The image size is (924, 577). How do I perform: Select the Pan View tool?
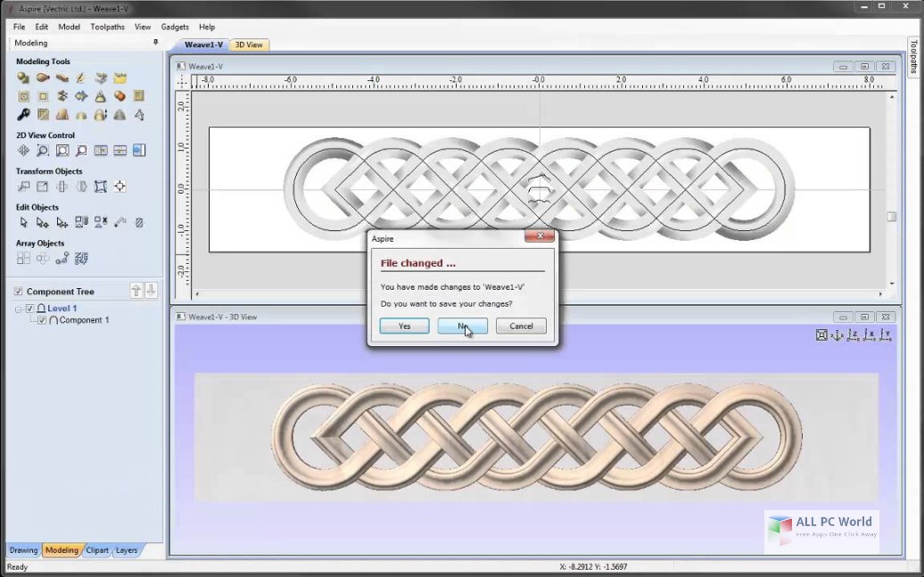point(23,151)
